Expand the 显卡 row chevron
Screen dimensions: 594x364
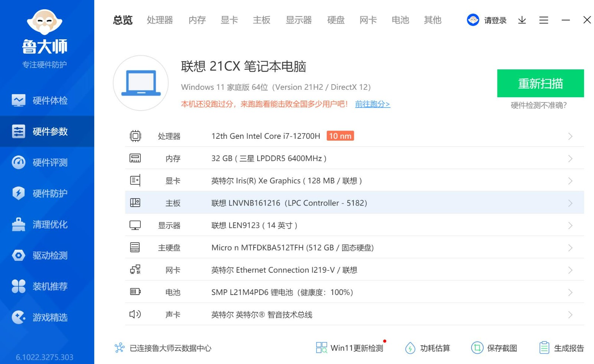(x=570, y=181)
